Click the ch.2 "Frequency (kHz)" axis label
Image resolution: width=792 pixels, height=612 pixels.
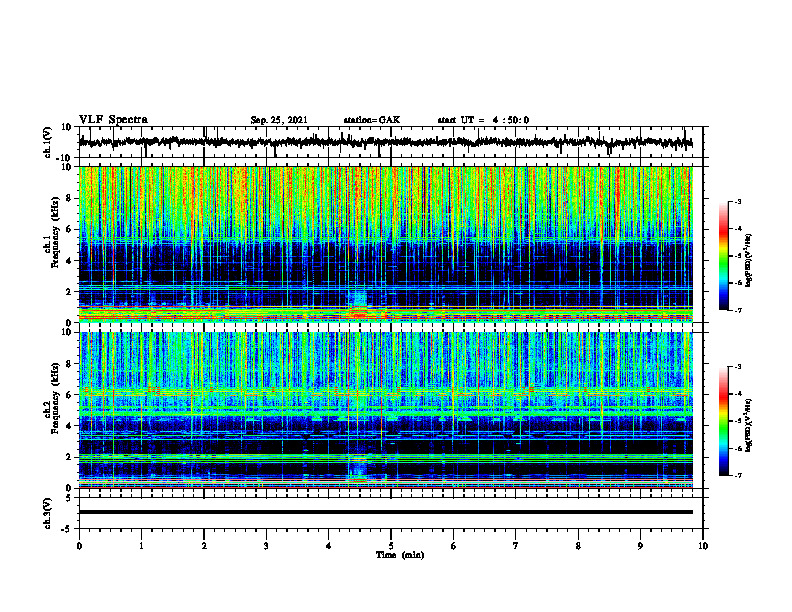(x=55, y=397)
